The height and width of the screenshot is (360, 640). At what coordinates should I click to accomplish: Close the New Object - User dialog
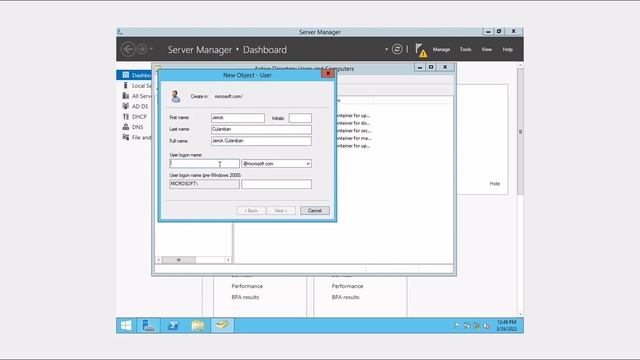(x=328, y=73)
